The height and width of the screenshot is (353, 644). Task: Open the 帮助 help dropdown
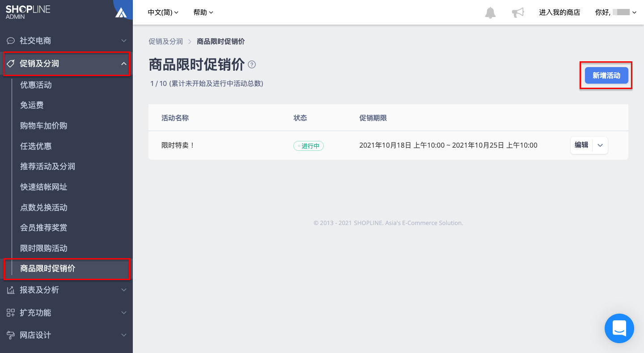[203, 13]
